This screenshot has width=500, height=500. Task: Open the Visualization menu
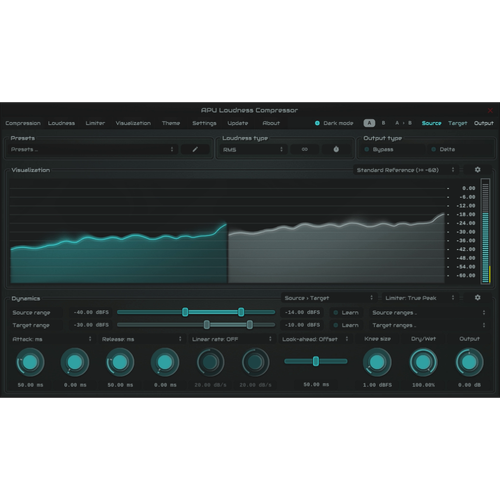click(x=133, y=123)
